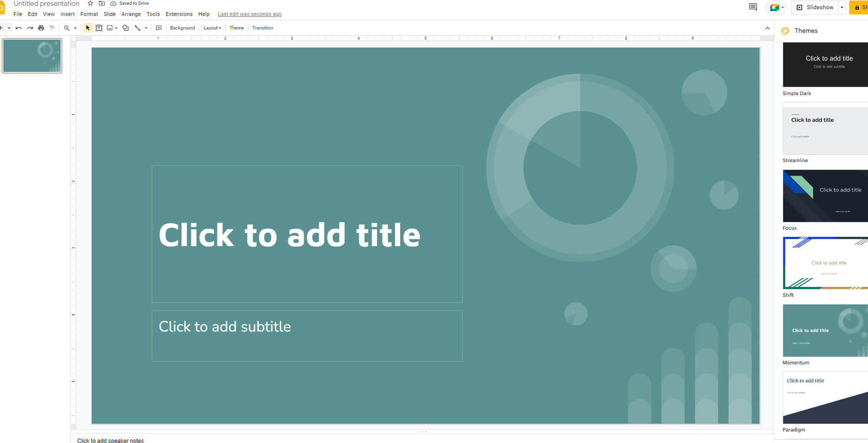Screen dimensions: 868x443
Task: Apply the Simple Dark theme
Action: [x=825, y=65]
